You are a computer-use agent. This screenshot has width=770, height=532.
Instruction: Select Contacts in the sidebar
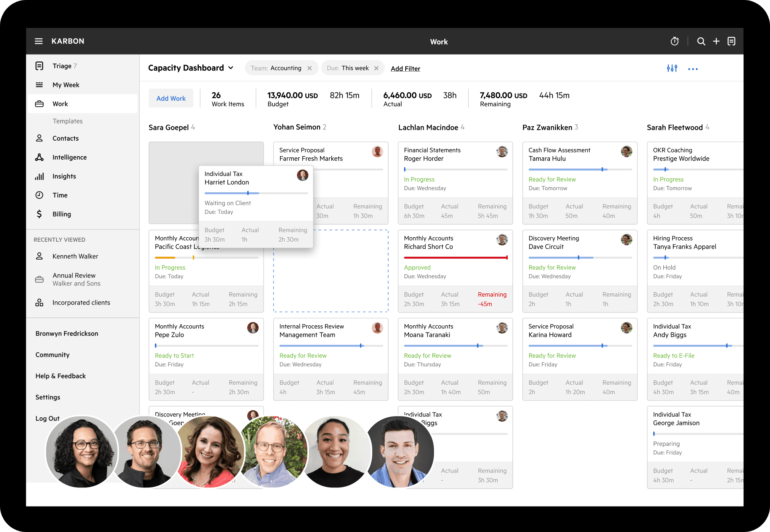(x=65, y=138)
